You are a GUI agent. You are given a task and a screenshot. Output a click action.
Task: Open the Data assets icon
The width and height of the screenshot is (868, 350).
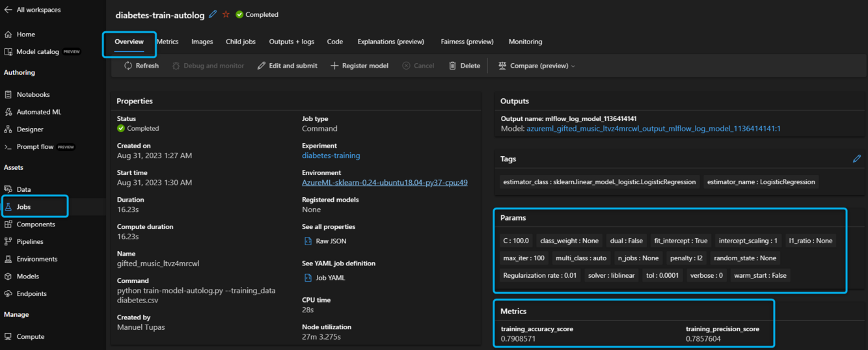8,189
